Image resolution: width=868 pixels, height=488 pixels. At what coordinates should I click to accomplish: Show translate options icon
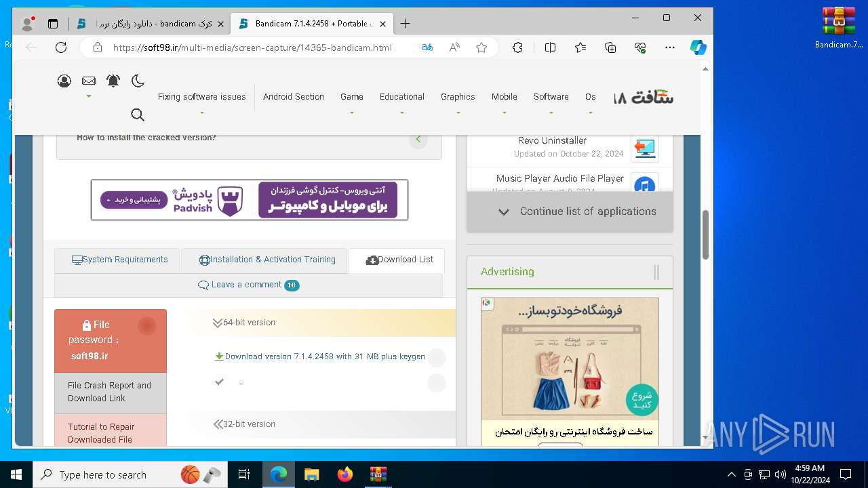click(427, 47)
